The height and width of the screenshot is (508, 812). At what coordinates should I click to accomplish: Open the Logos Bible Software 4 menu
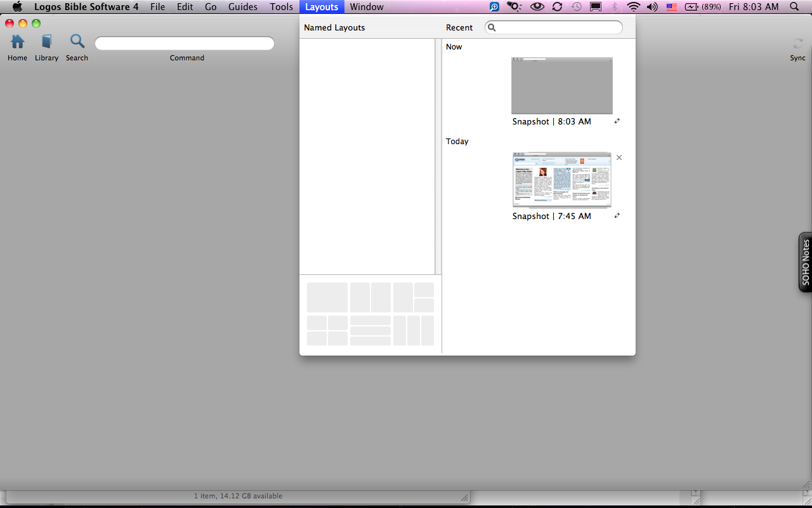click(86, 7)
